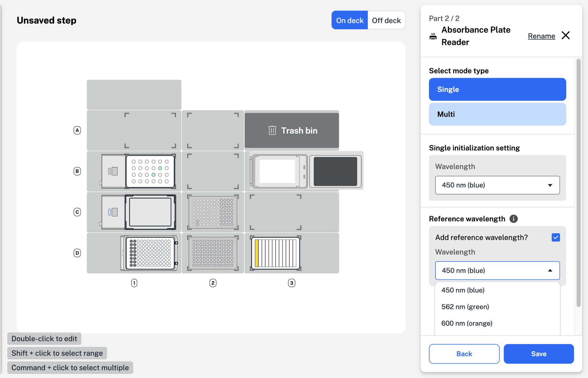Image resolution: width=588 pixels, height=378 pixels.
Task: Pick 562 nm (green) from the list
Action: click(x=465, y=307)
